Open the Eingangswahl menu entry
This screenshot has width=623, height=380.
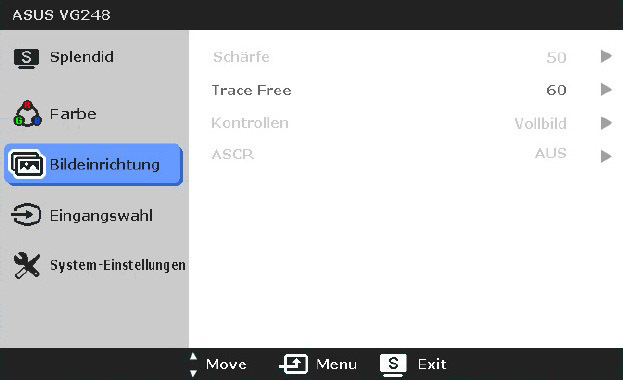[x=101, y=215]
